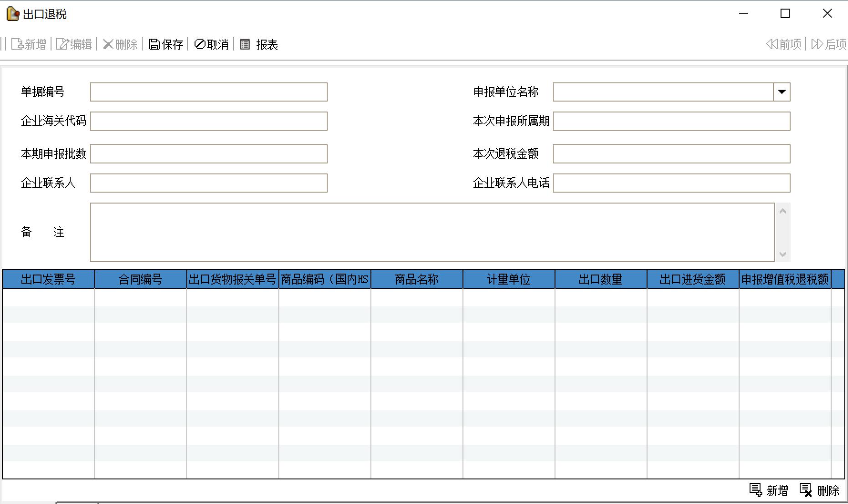Sort by the 商品名称 column header
This screenshot has height=504, width=848.
[x=416, y=279]
